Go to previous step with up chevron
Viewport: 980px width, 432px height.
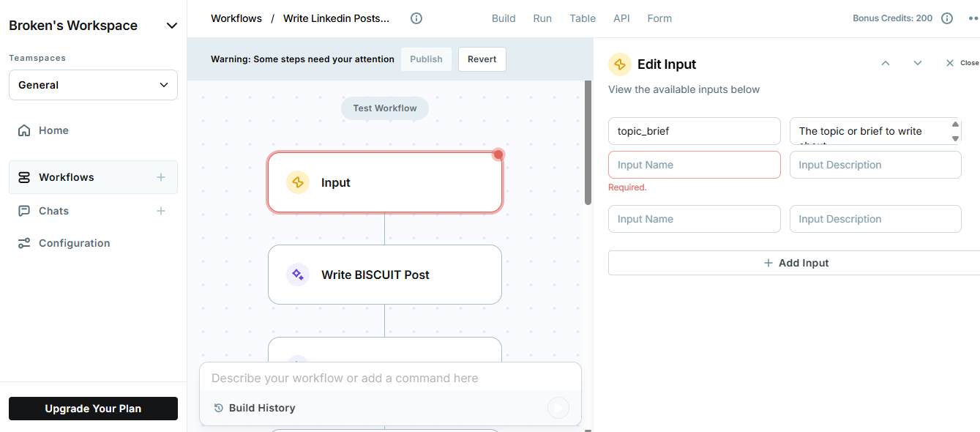pyautogui.click(x=886, y=64)
